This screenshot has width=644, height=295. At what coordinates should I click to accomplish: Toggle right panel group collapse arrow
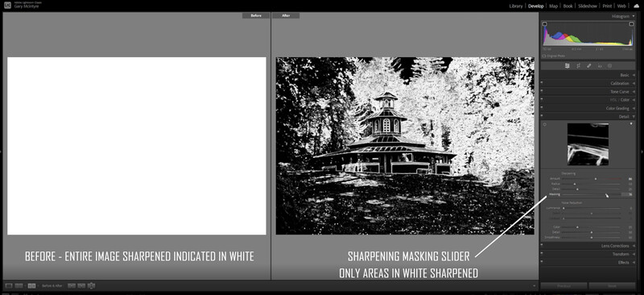click(x=642, y=152)
